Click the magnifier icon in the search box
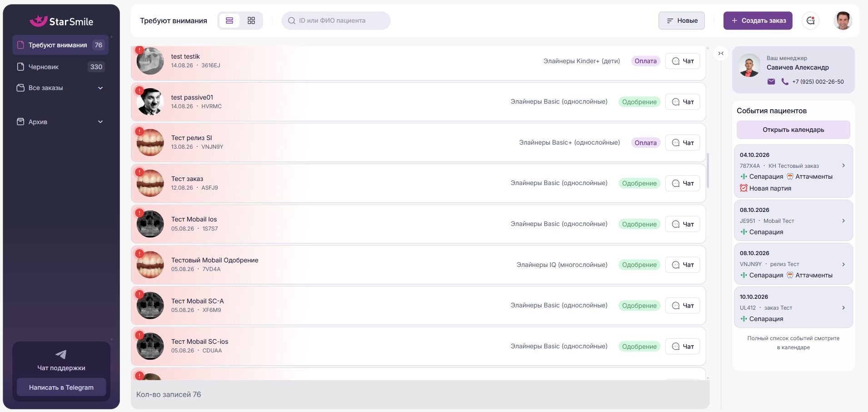The width and height of the screenshot is (868, 412). [292, 20]
